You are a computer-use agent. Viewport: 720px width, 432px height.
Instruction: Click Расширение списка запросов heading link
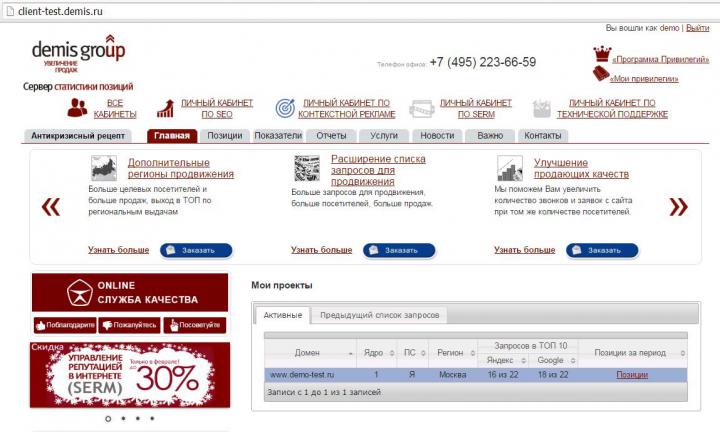378,170
